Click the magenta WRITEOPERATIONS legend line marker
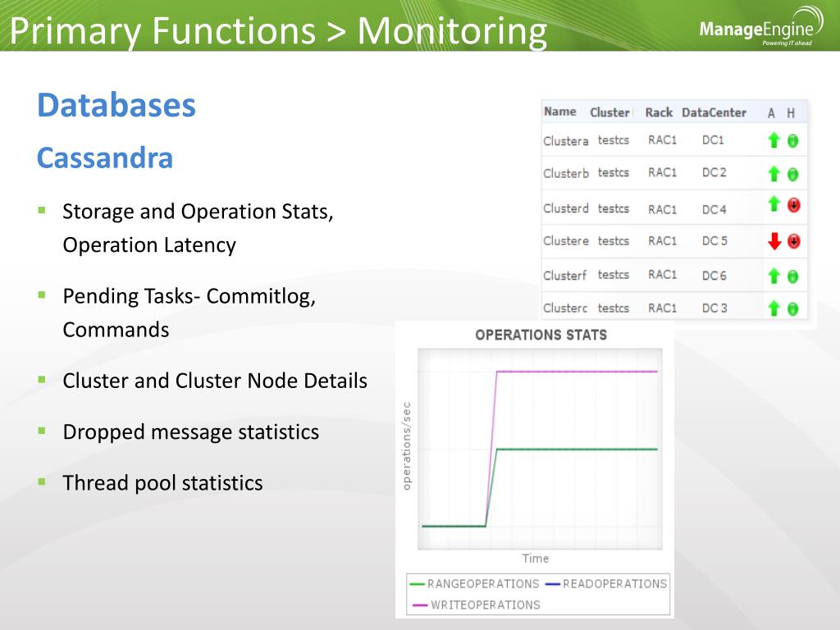The height and width of the screenshot is (630, 840). point(421,605)
